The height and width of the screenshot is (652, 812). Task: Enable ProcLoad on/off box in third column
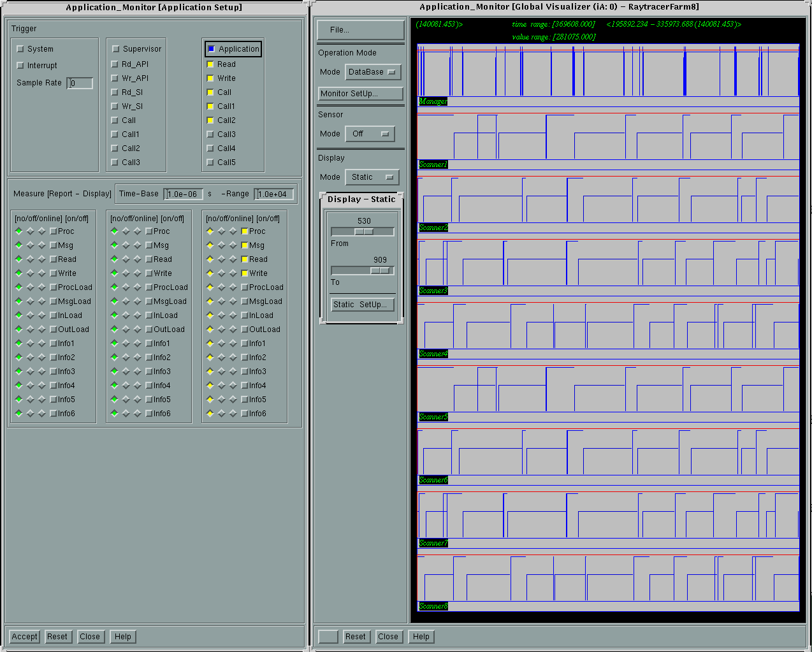coord(245,287)
